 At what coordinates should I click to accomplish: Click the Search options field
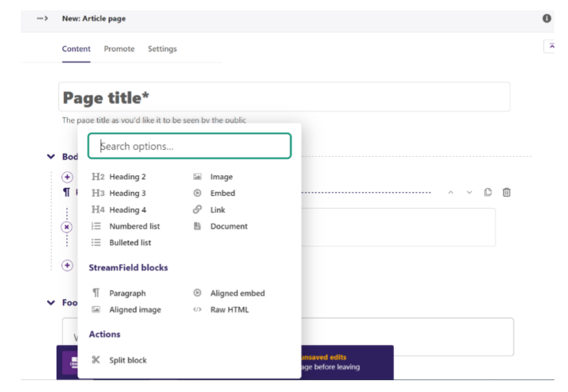[189, 146]
